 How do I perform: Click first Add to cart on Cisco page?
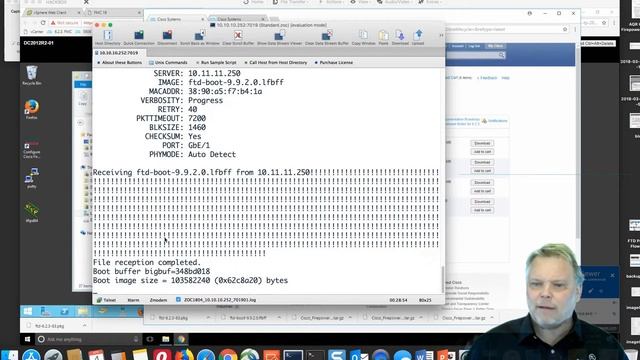482,152
